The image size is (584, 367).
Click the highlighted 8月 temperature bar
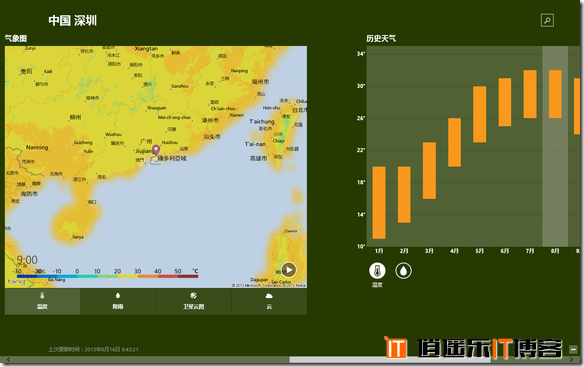[x=555, y=94]
